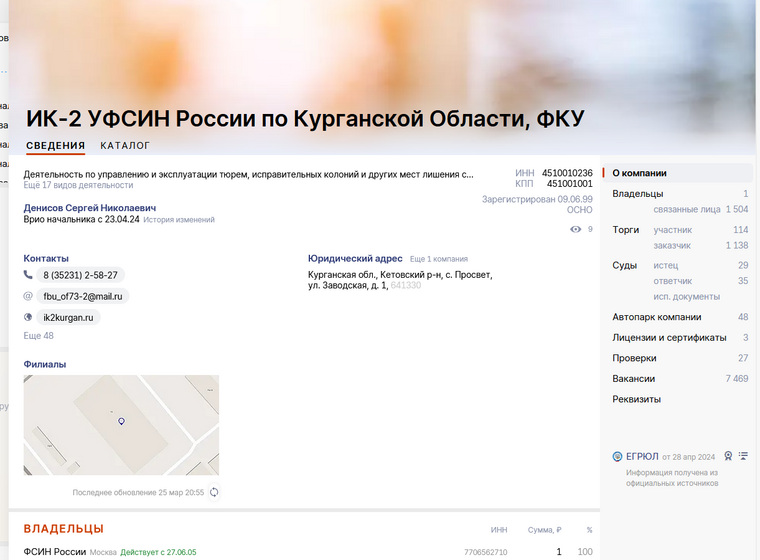This screenshot has width=760, height=560.
Task: Click the certificate badge icon near ЕГРЮЛ
Action: point(728,456)
